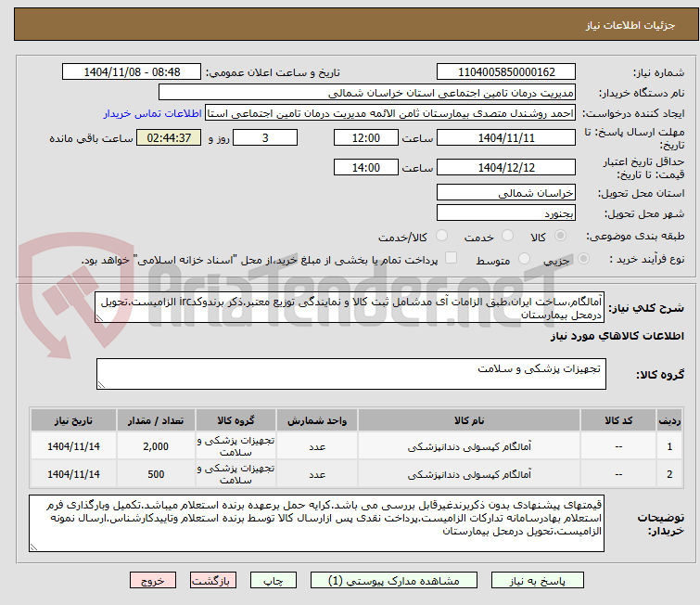Click the توضیحات خریدار notes textarea

point(316,523)
